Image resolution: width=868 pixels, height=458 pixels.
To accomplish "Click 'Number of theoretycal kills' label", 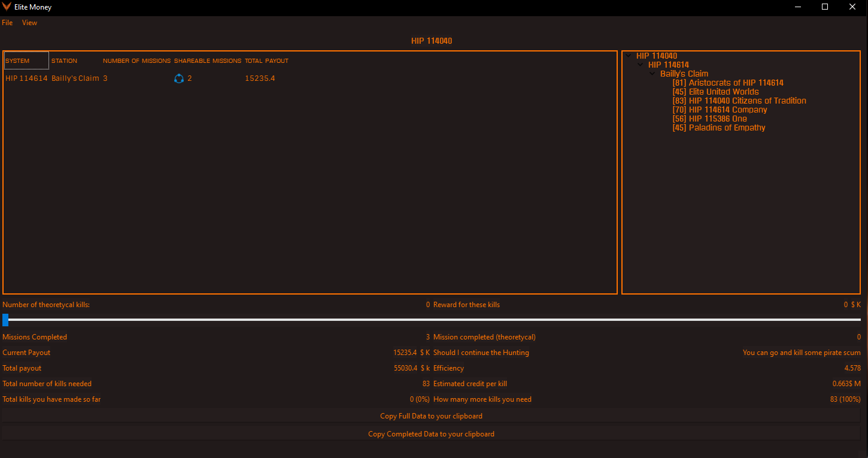I will pyautogui.click(x=46, y=305).
